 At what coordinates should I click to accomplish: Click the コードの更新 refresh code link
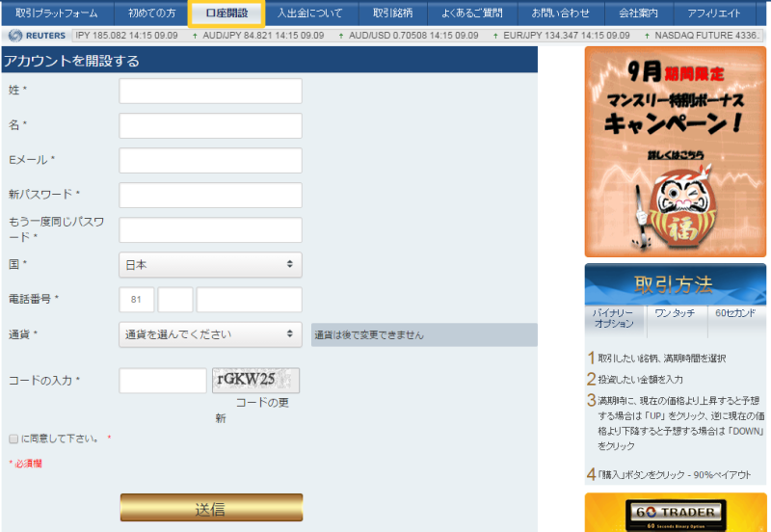pos(260,403)
